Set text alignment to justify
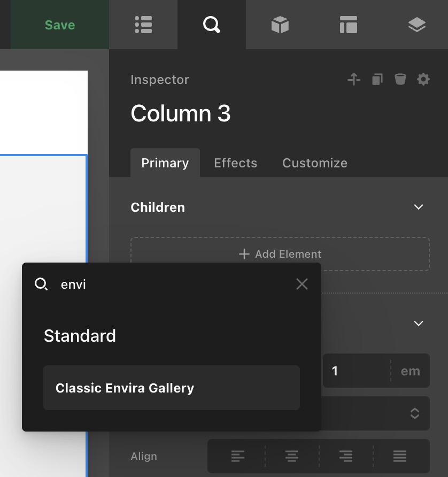 400,456
